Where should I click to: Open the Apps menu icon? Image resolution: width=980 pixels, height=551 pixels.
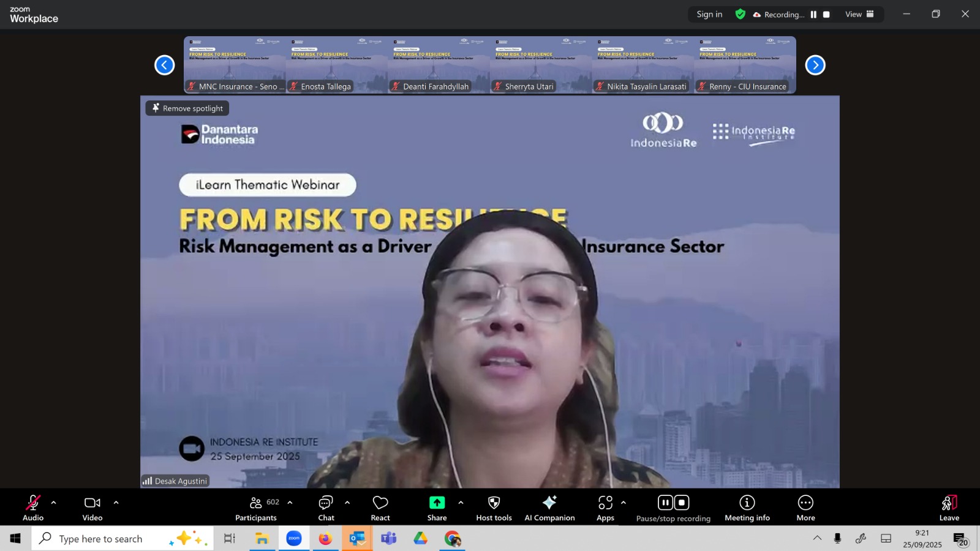tap(605, 508)
